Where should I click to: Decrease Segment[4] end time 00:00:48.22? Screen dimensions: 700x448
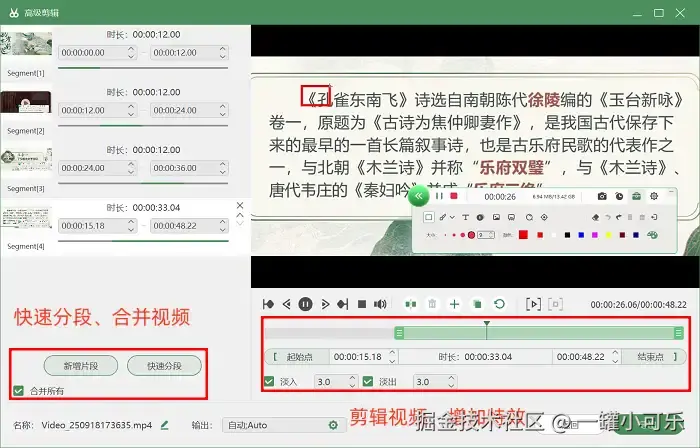tap(222, 229)
